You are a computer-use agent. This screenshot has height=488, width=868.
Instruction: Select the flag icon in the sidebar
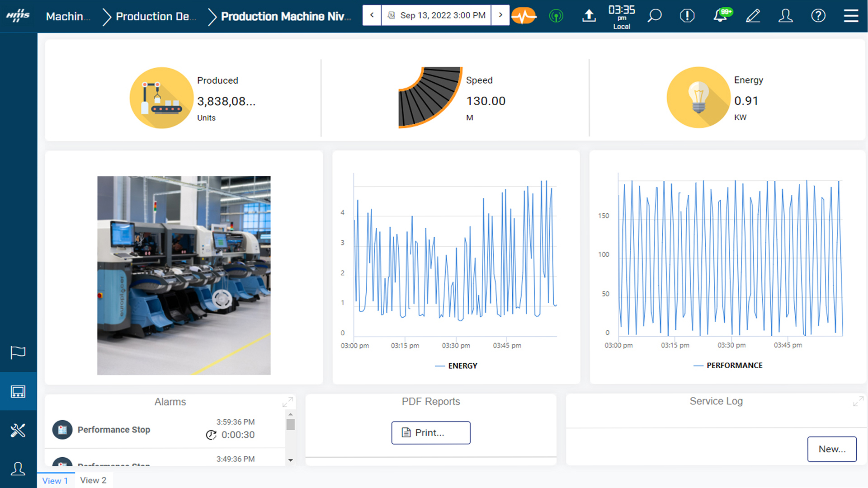(x=18, y=352)
